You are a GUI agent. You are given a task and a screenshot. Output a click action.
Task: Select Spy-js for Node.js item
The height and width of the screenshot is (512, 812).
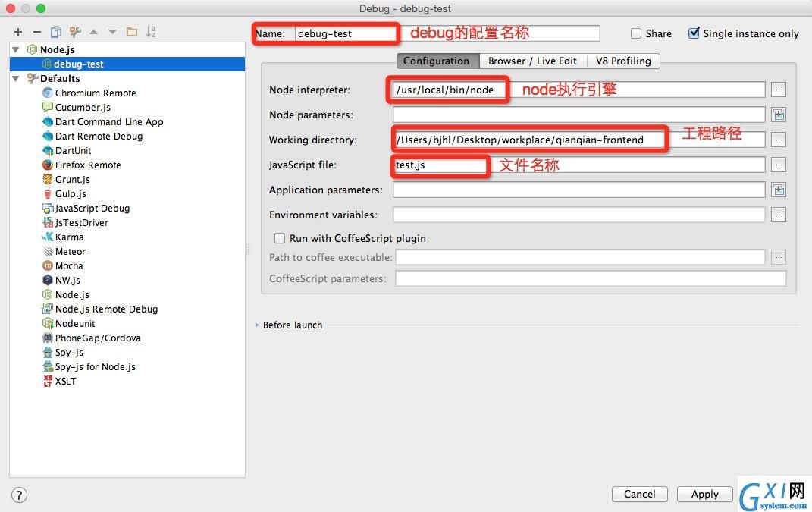click(96, 367)
